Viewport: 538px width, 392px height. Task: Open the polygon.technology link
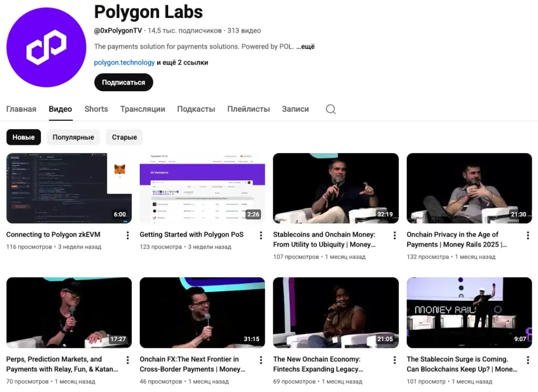coord(124,62)
